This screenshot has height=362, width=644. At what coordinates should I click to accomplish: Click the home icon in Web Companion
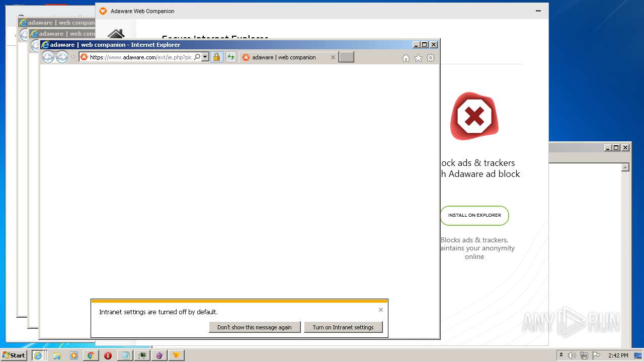pyautogui.click(x=116, y=34)
